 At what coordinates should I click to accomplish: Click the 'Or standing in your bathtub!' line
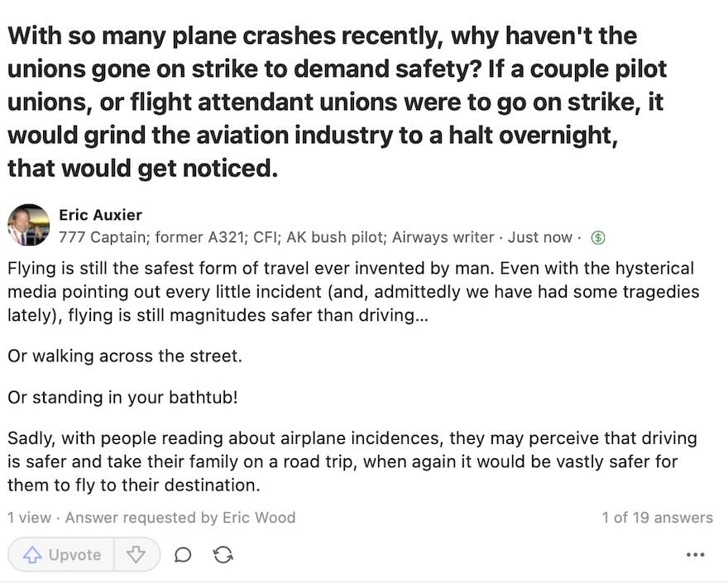click(122, 397)
